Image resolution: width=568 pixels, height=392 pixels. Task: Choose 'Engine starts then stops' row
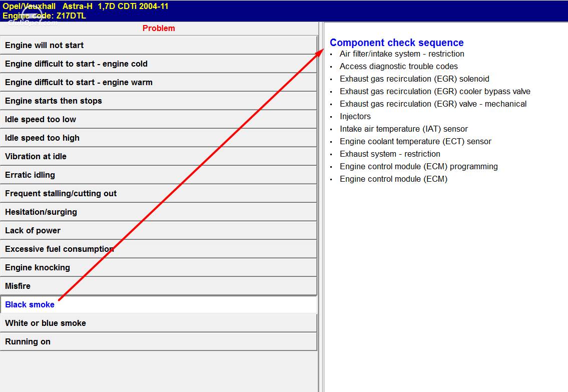tap(159, 101)
